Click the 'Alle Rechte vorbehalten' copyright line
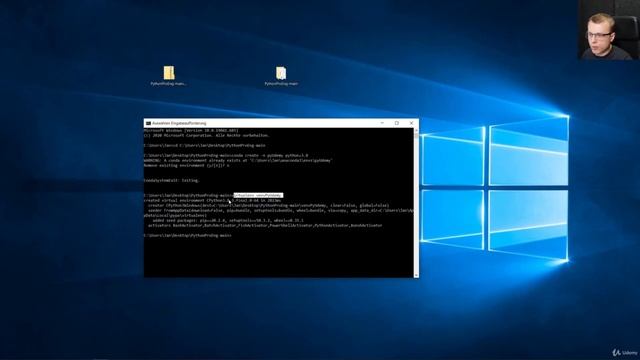 coord(207,136)
